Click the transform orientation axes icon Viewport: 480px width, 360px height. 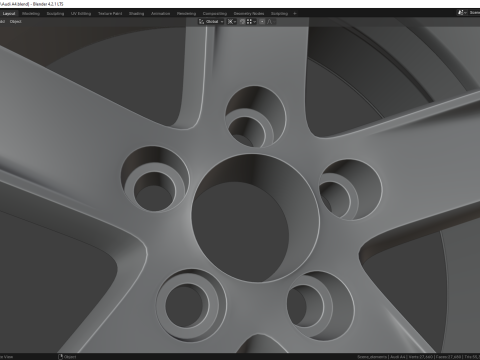(201, 22)
